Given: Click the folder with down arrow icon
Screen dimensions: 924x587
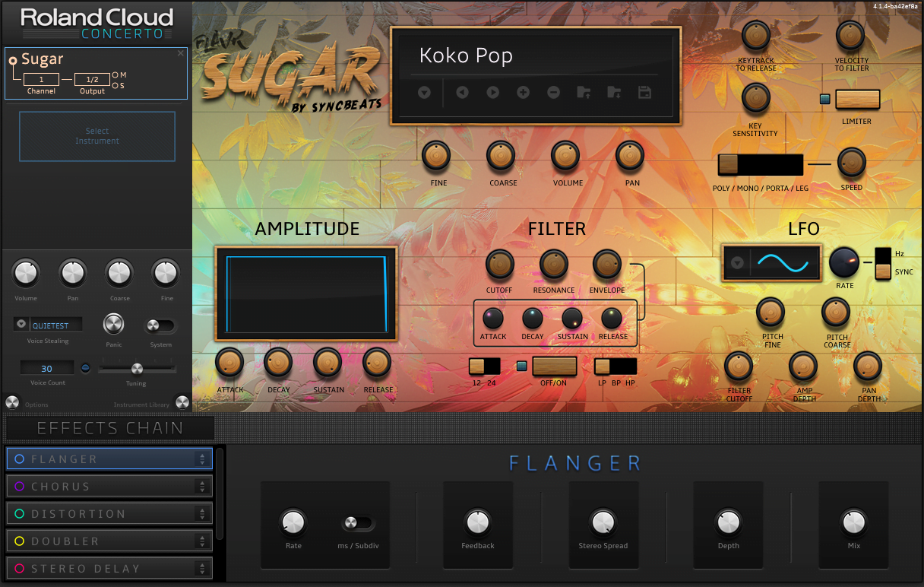Looking at the screenshot, I should (614, 93).
